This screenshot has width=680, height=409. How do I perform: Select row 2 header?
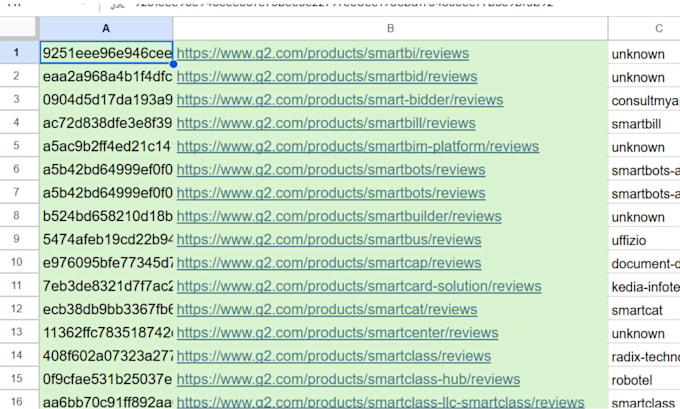19,76
